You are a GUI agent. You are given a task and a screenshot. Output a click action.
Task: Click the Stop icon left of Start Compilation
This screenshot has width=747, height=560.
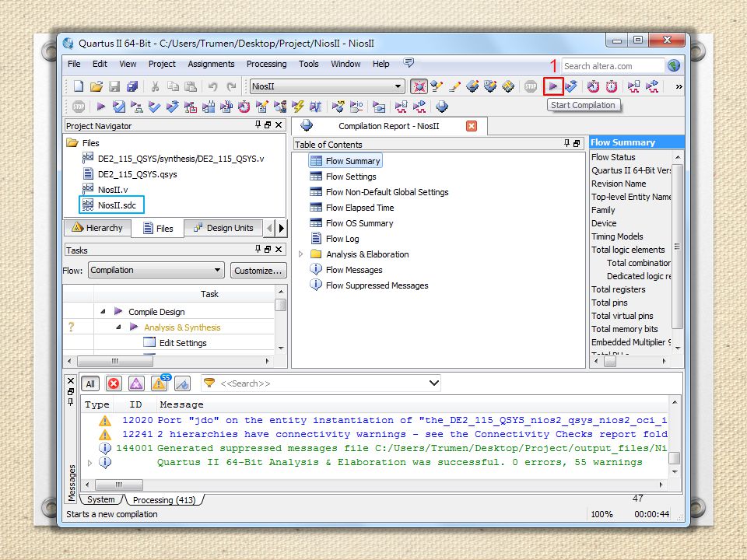pyautogui.click(x=531, y=86)
